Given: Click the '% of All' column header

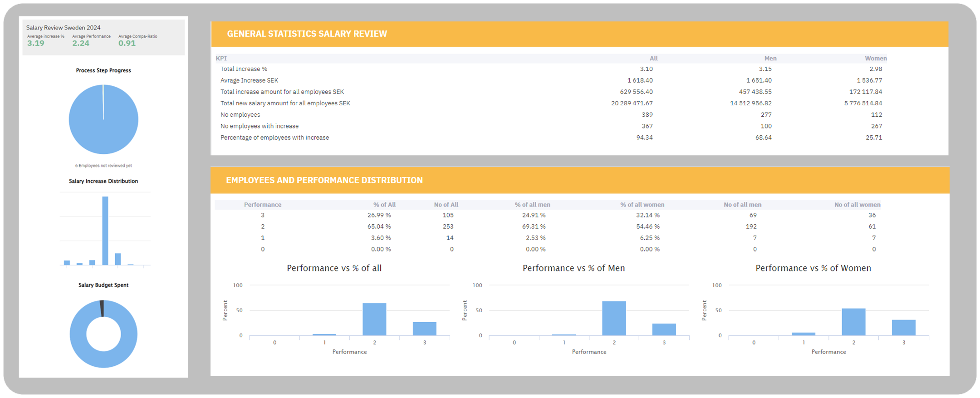Looking at the screenshot, I should coord(384,205).
